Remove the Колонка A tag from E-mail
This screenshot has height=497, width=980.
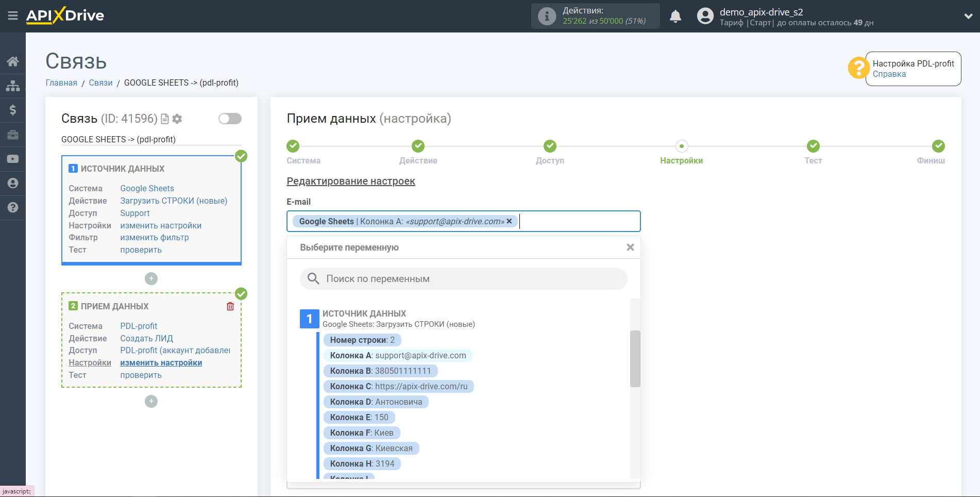pyautogui.click(x=509, y=221)
